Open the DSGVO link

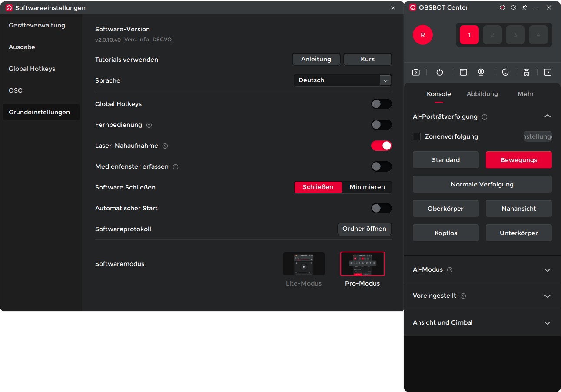(x=162, y=40)
